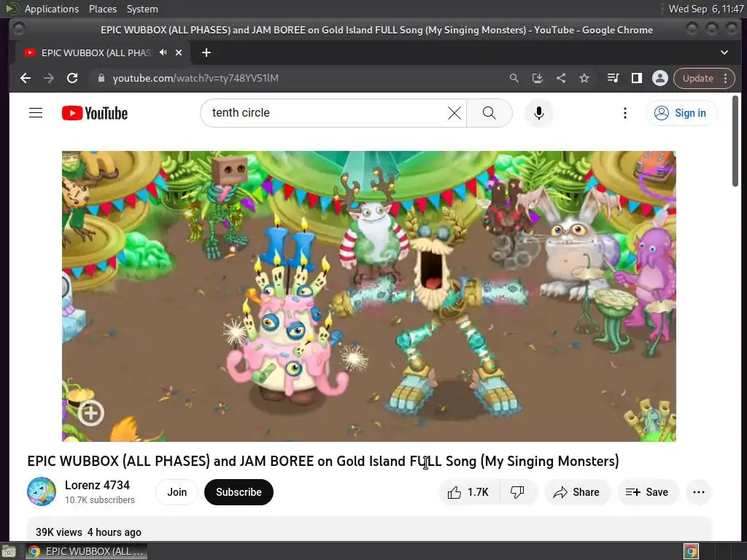The image size is (747, 560).
Task: Click the video player to pause
Action: pyautogui.click(x=368, y=296)
